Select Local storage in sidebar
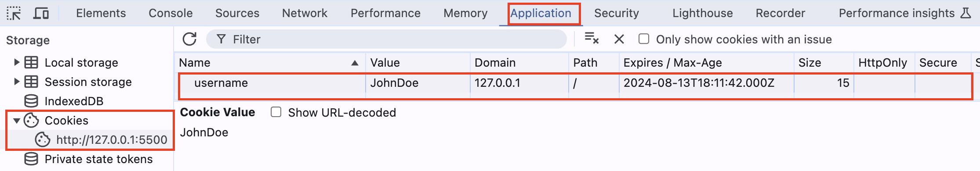The image size is (980, 171). pyautogui.click(x=81, y=63)
